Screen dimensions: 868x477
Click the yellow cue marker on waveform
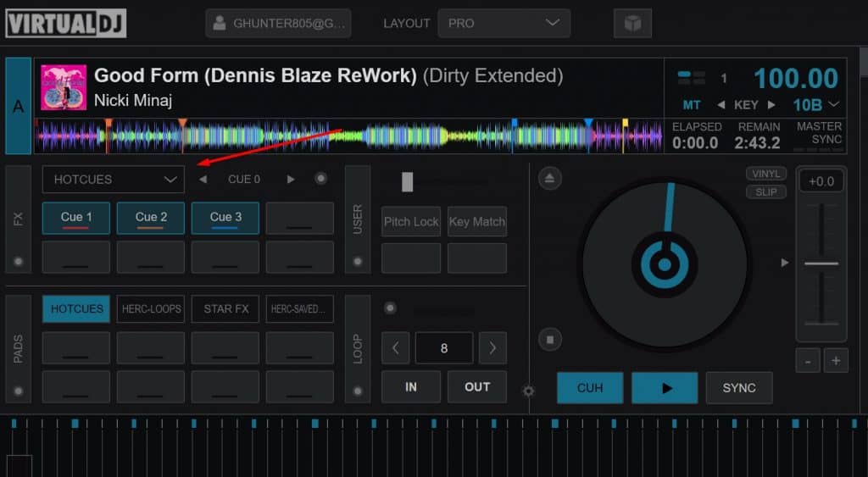625,123
